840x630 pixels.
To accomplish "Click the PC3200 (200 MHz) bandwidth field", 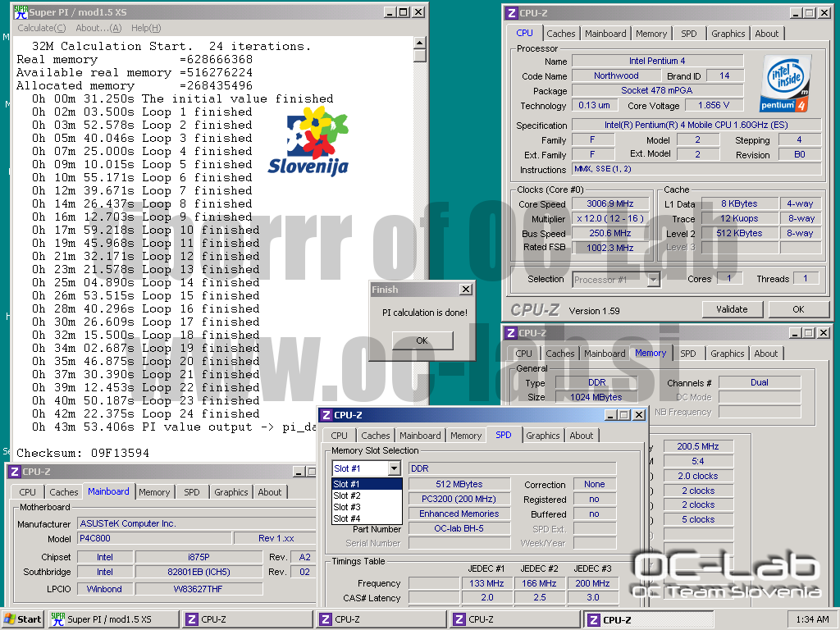I will click(459, 499).
